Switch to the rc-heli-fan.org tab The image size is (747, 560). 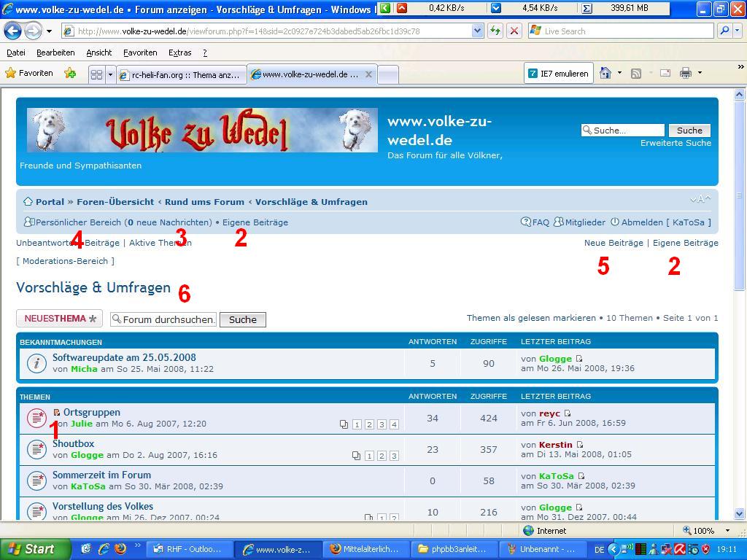pyautogui.click(x=181, y=75)
